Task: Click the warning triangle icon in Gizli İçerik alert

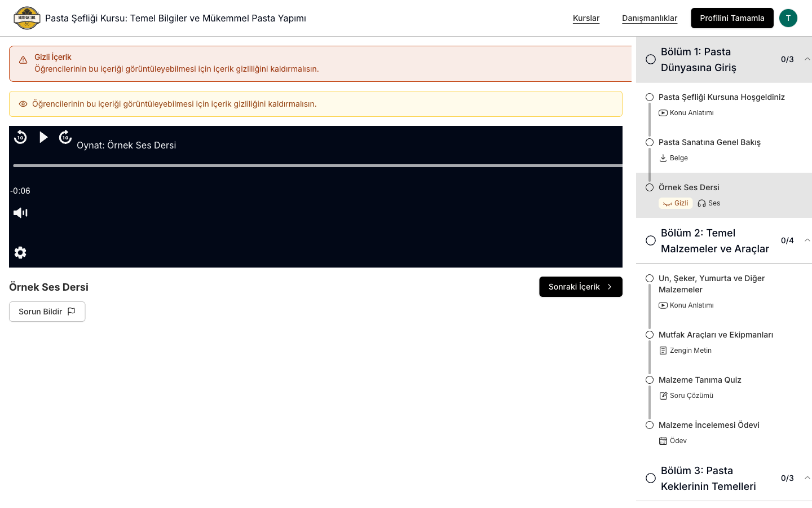Action: click(23, 60)
